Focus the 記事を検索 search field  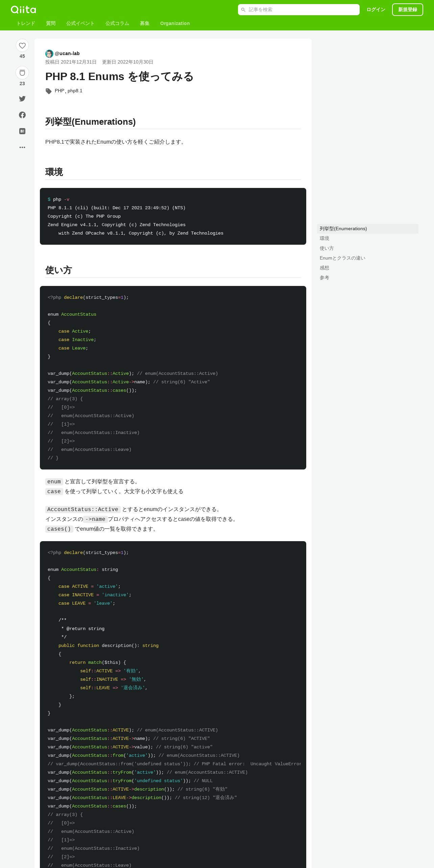(299, 10)
